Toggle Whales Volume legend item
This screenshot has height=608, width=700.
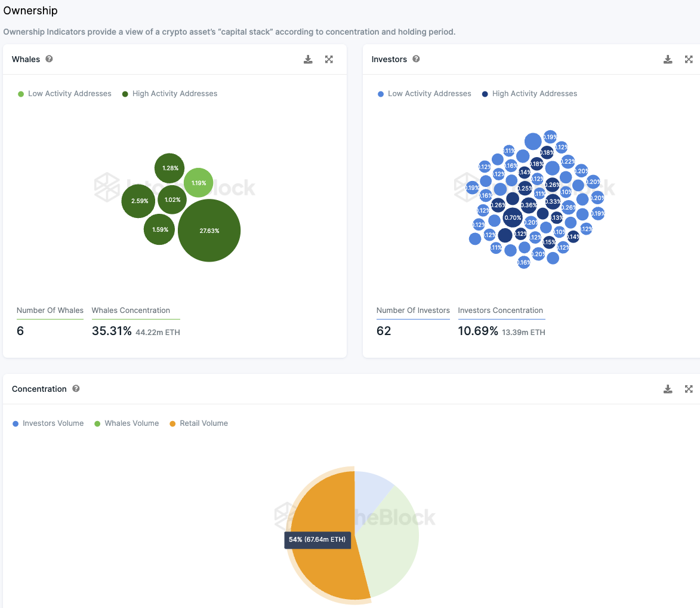point(127,423)
